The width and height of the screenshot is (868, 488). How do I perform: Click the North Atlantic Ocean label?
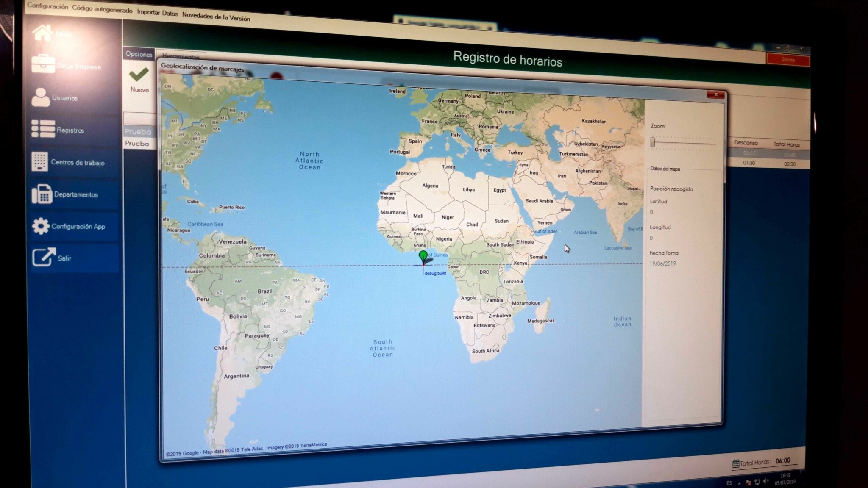pos(309,161)
